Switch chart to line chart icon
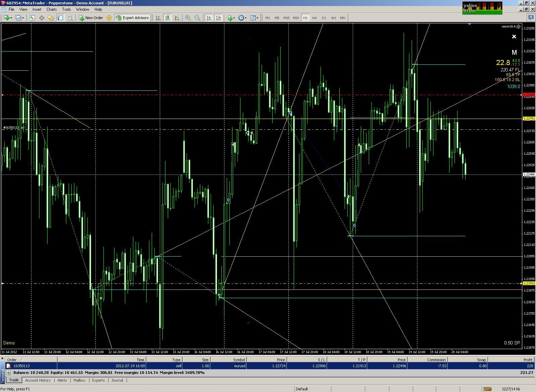 click(x=177, y=18)
